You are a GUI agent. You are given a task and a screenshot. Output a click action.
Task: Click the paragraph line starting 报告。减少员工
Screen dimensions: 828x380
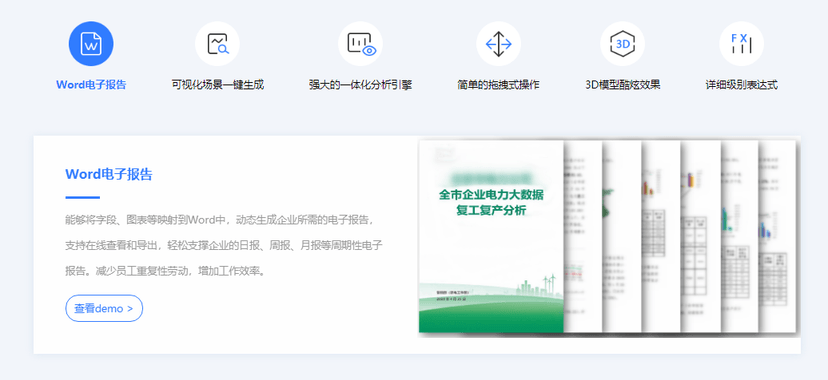(165, 271)
